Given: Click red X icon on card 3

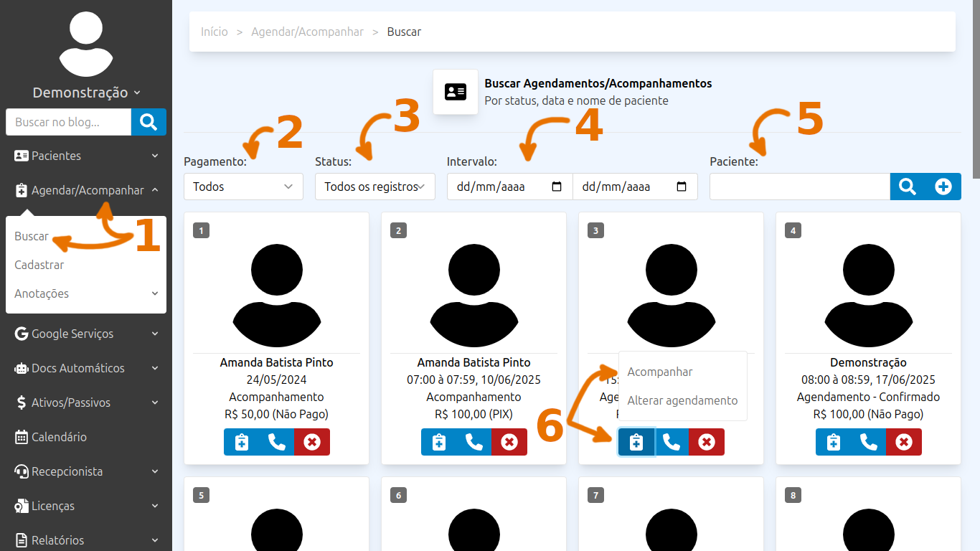Looking at the screenshot, I should [x=707, y=442].
